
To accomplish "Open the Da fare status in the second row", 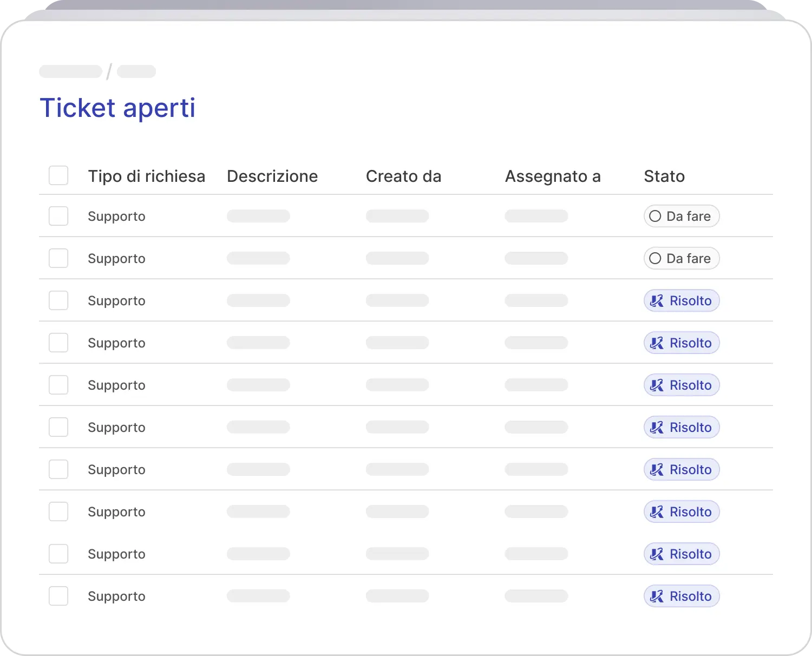I will coord(682,258).
